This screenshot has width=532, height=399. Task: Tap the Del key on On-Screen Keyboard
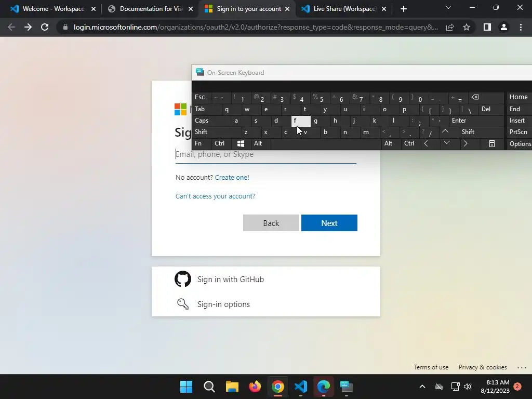coord(491,109)
